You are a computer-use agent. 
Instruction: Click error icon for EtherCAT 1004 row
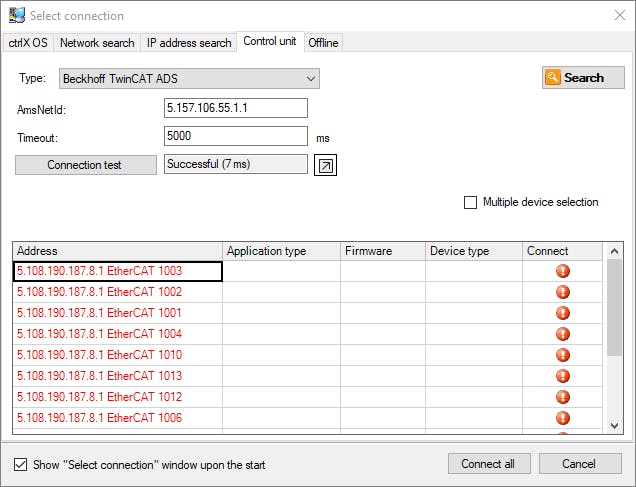pos(562,334)
